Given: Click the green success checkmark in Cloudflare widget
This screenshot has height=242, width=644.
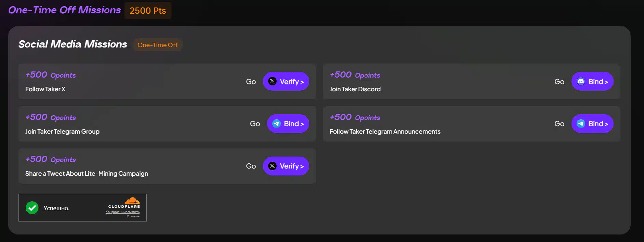Looking at the screenshot, I should [32, 208].
